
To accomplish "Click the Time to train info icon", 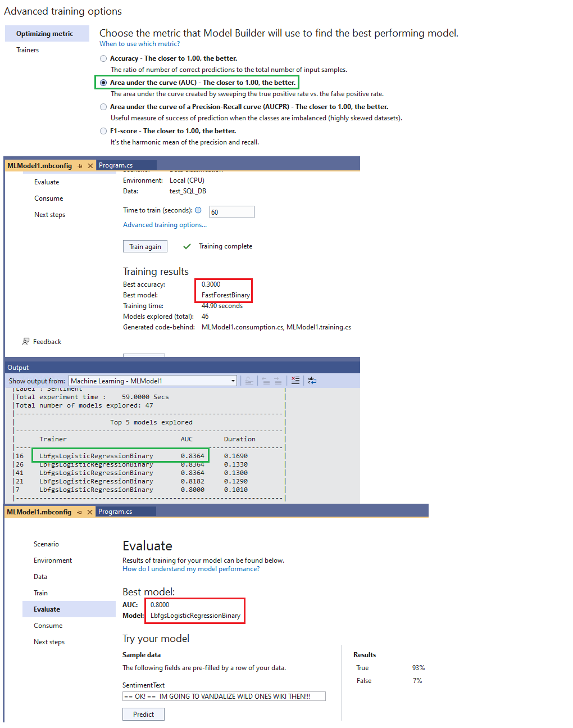I will 198,210.
